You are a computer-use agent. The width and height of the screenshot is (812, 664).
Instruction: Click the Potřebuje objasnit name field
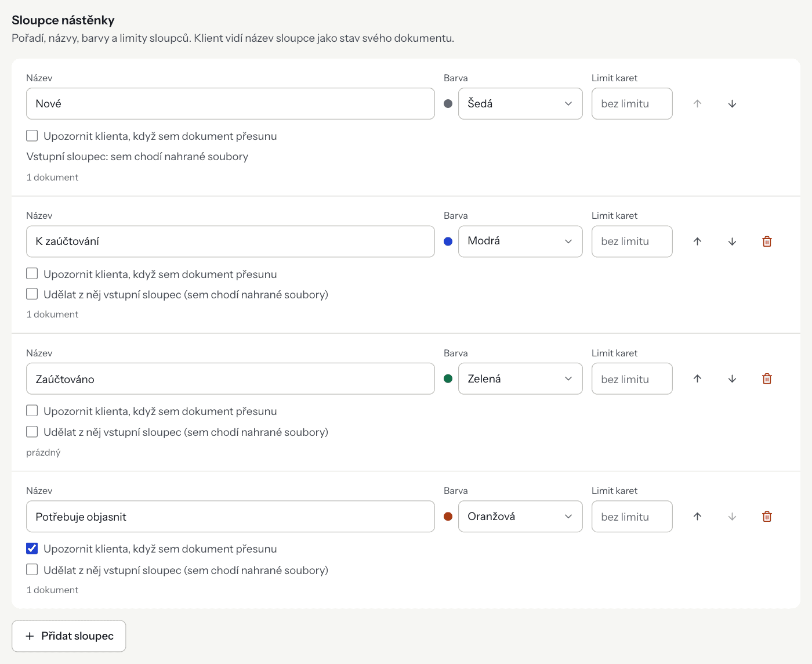[230, 517]
